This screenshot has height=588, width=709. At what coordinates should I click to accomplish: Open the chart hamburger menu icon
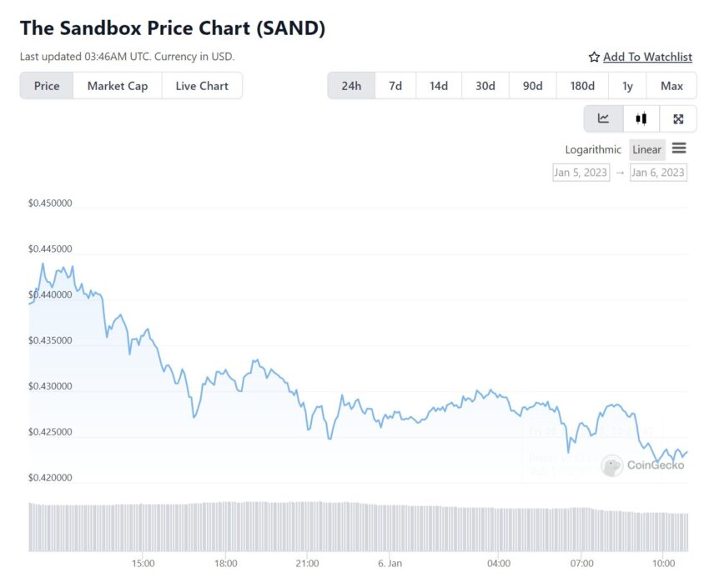pos(679,148)
